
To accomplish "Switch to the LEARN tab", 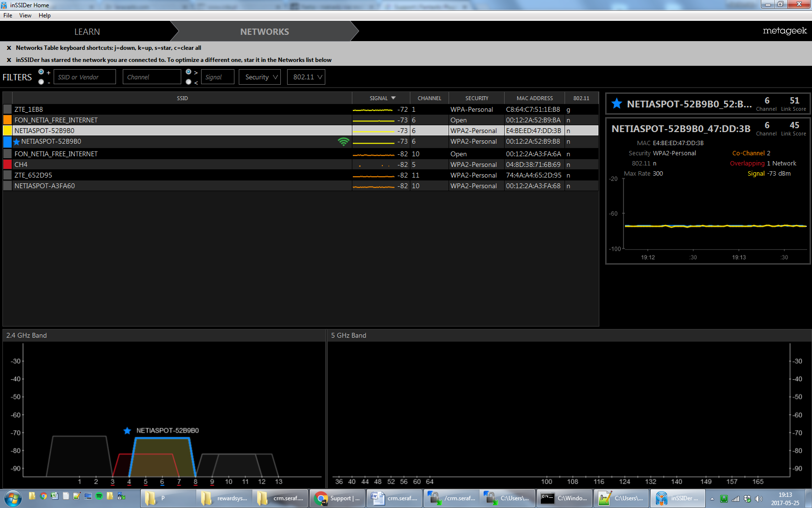I will [x=87, y=31].
